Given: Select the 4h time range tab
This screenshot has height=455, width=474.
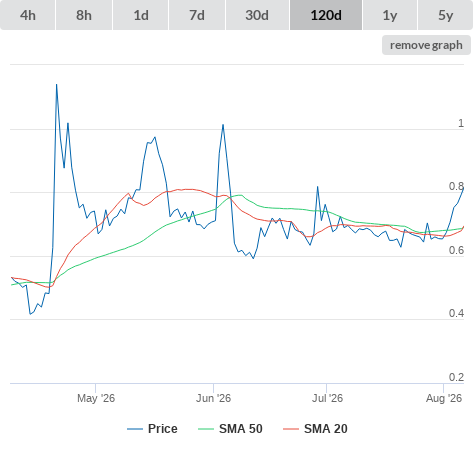Looking at the screenshot, I should [28, 15].
